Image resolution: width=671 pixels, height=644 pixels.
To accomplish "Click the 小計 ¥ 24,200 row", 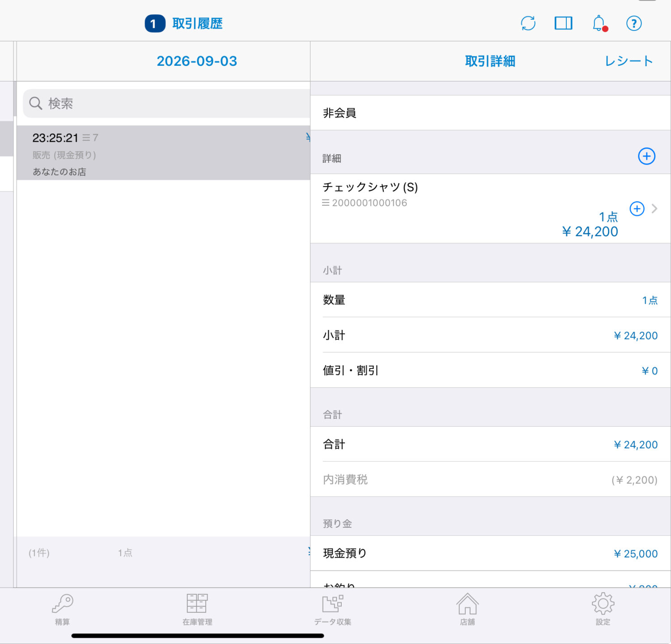I will tap(490, 335).
